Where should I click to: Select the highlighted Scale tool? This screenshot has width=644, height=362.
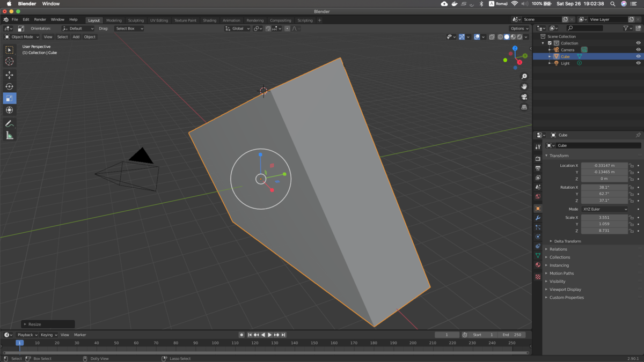(x=9, y=98)
